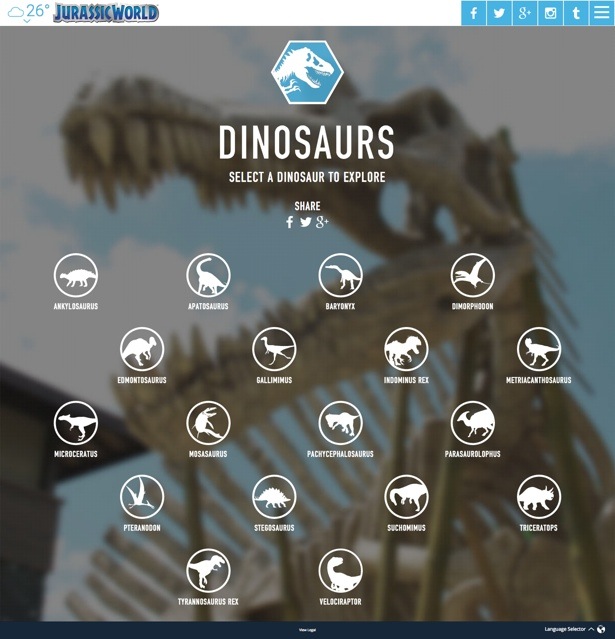Select the Stegosaurus dinosaur icon
Screen dimensions: 615x639
(x=274, y=497)
